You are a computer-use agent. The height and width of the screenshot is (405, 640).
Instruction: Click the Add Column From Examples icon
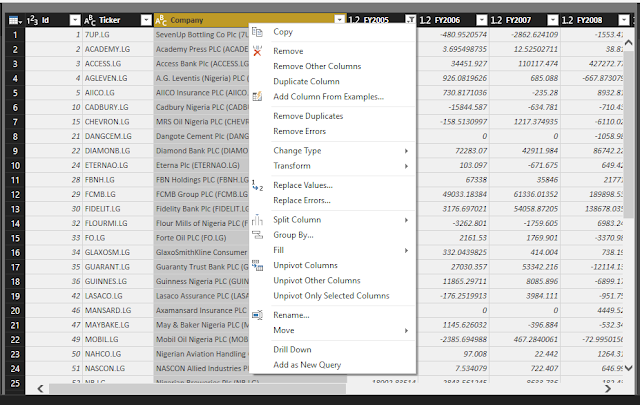pos(257,97)
